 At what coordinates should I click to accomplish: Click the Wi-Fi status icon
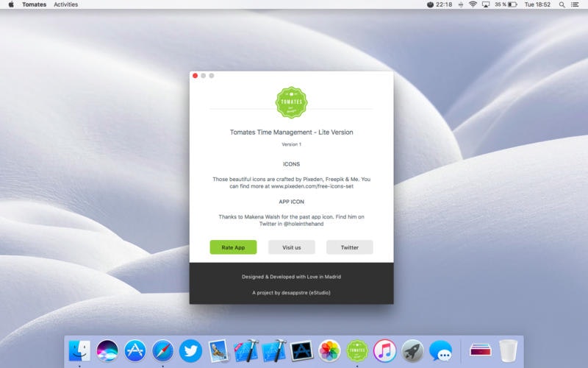pos(473,4)
